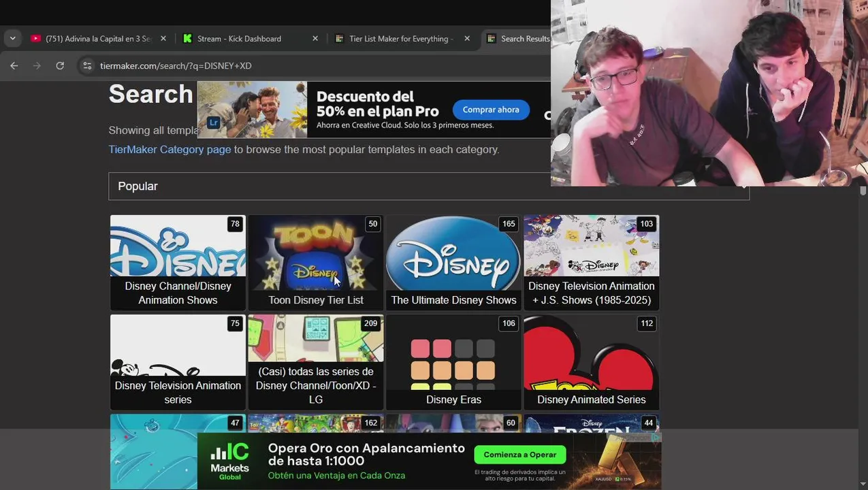The width and height of the screenshot is (868, 490).
Task: Switch to the Tier List Maker for Everything tab
Action: pyautogui.click(x=402, y=39)
